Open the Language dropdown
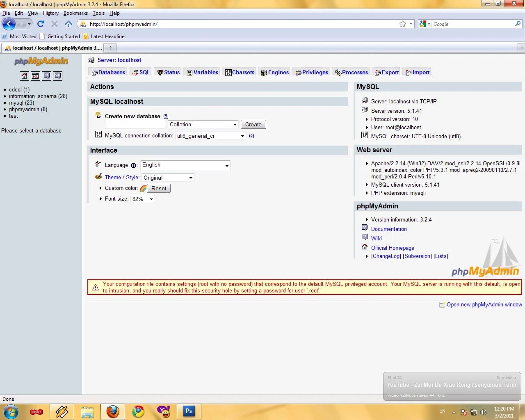Viewport: 525px width, 420px height. [x=185, y=165]
